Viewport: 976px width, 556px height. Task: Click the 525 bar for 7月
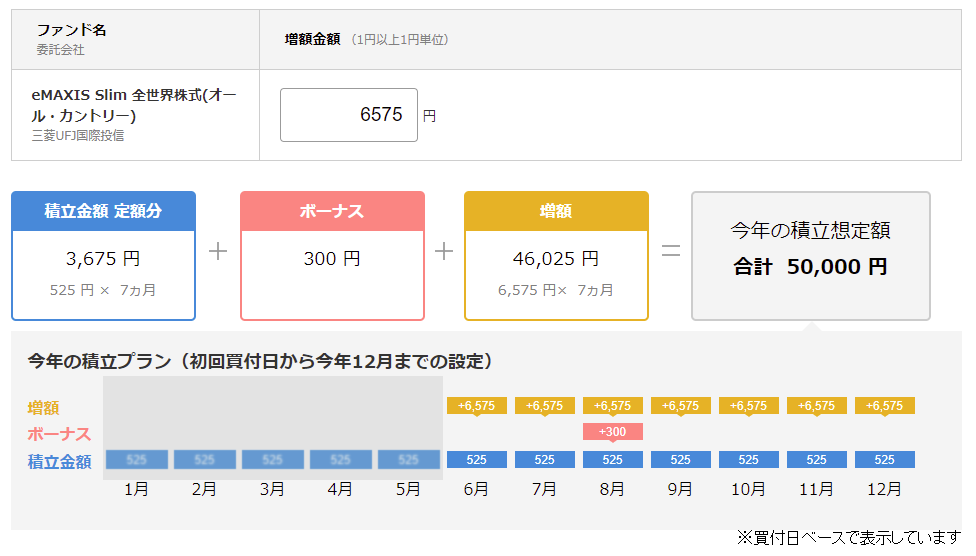click(545, 459)
